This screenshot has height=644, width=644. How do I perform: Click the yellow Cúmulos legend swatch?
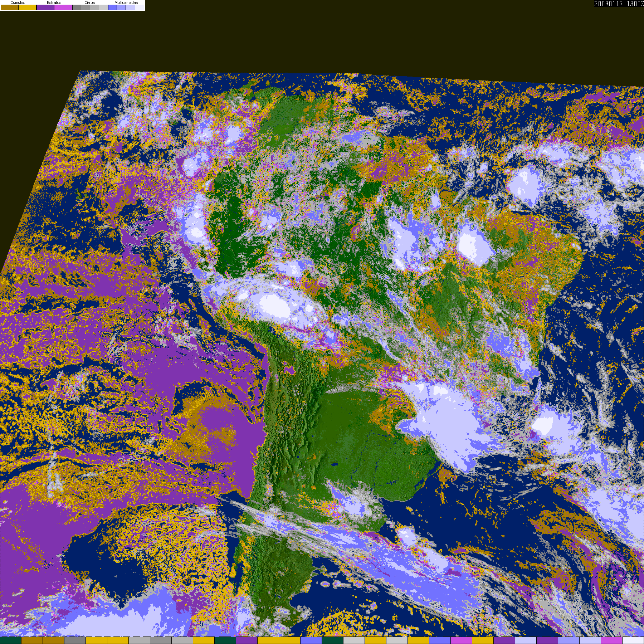(28, 7)
